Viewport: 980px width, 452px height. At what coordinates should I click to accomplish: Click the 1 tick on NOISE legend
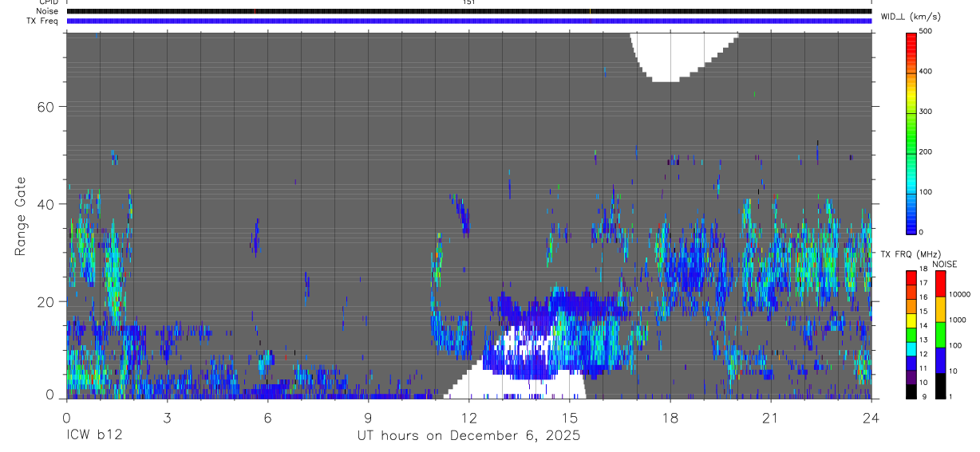[951, 396]
